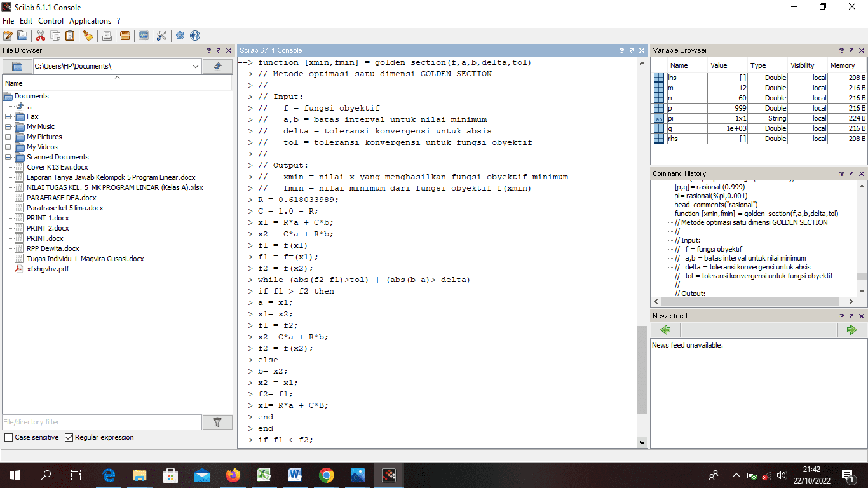Select file PARAFRASE DEA.docx
Screen dimensions: 868x488
point(62,198)
